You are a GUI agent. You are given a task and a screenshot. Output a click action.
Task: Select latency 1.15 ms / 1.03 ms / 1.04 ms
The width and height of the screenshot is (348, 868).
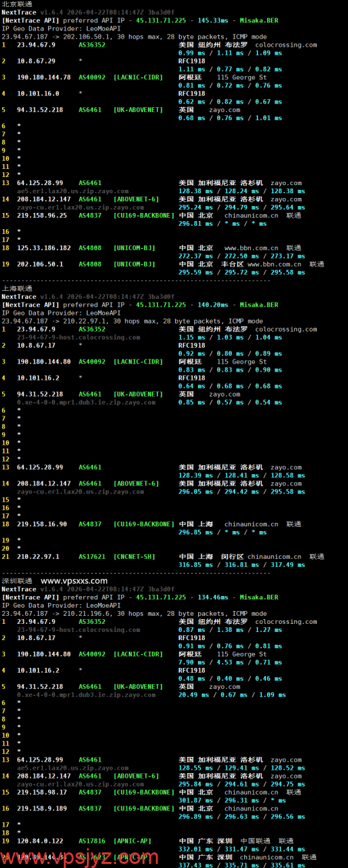(231, 337)
